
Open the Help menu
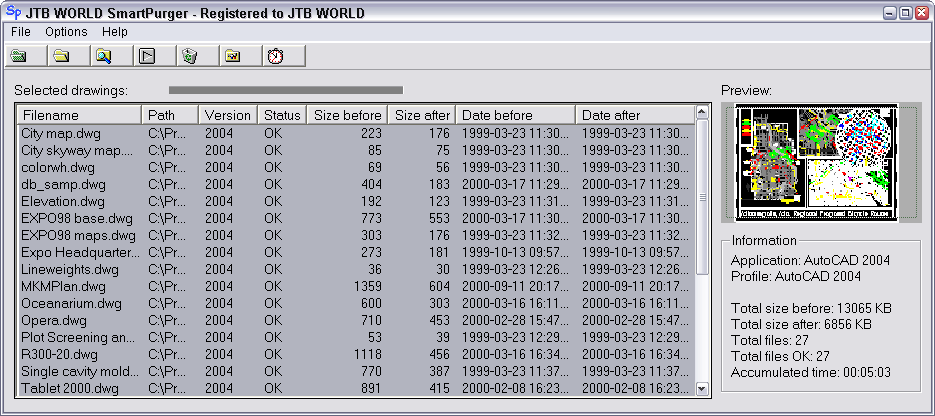(114, 32)
